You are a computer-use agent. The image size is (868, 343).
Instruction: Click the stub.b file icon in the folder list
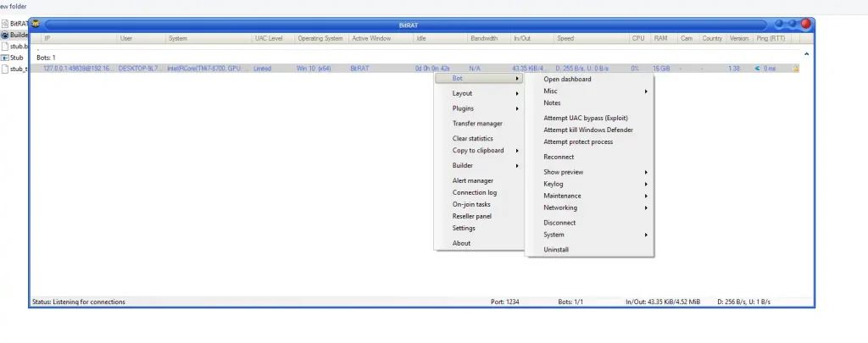click(4, 47)
